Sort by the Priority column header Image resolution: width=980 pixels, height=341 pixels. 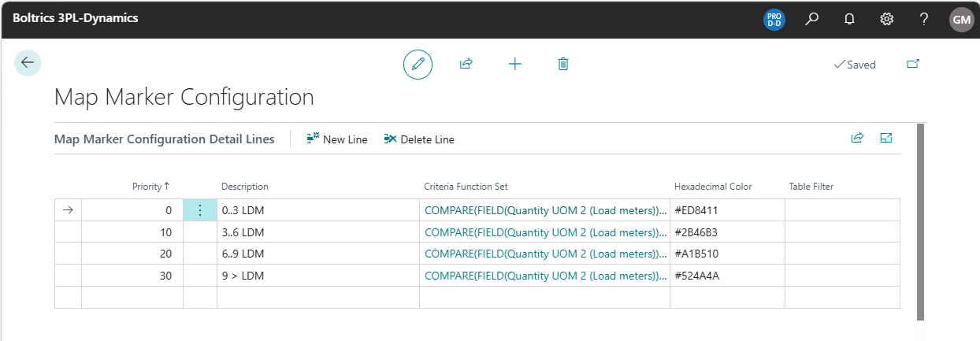[x=150, y=187]
